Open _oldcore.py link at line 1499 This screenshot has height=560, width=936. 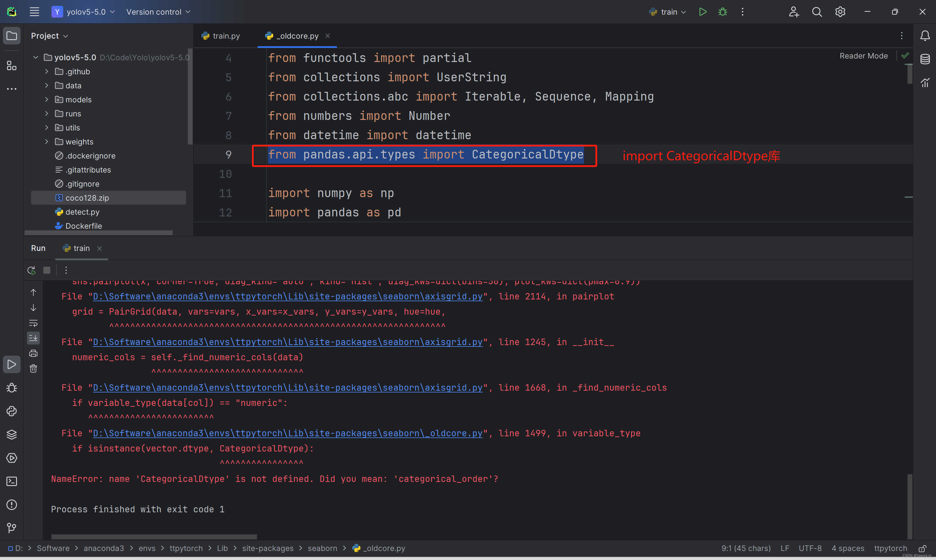pos(288,433)
